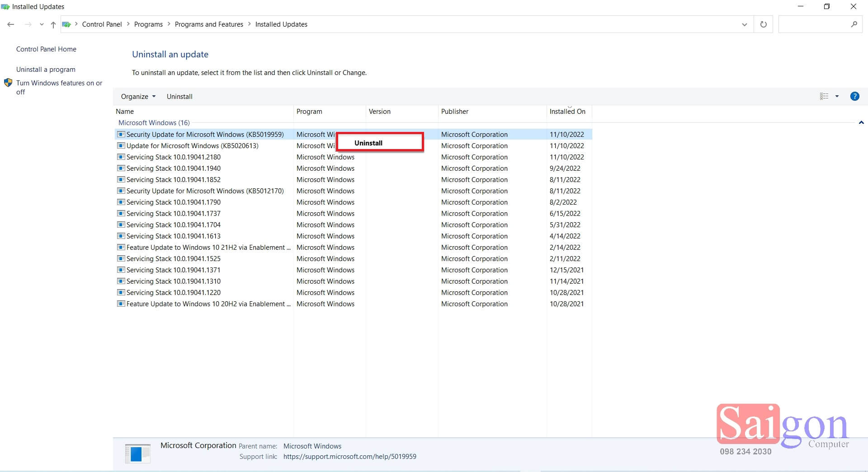Click the search magnifier icon

tap(854, 24)
